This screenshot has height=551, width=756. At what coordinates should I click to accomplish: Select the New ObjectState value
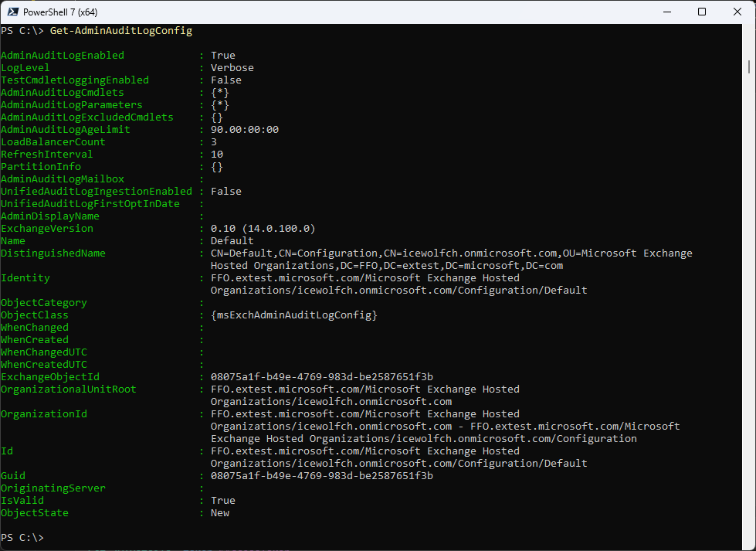coord(220,513)
